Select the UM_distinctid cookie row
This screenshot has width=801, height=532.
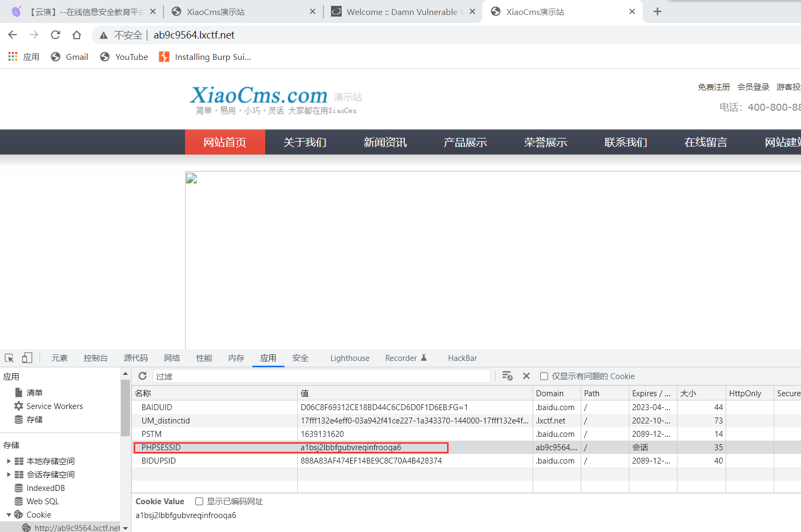click(466, 421)
